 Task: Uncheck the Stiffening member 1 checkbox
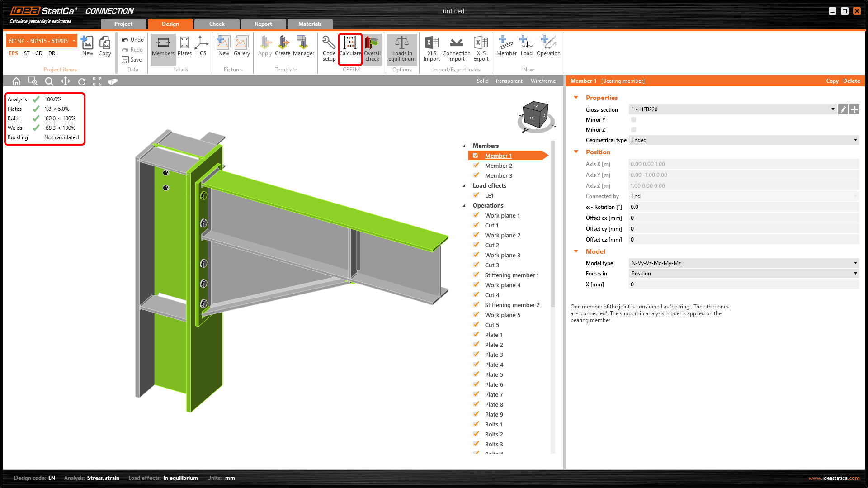476,275
